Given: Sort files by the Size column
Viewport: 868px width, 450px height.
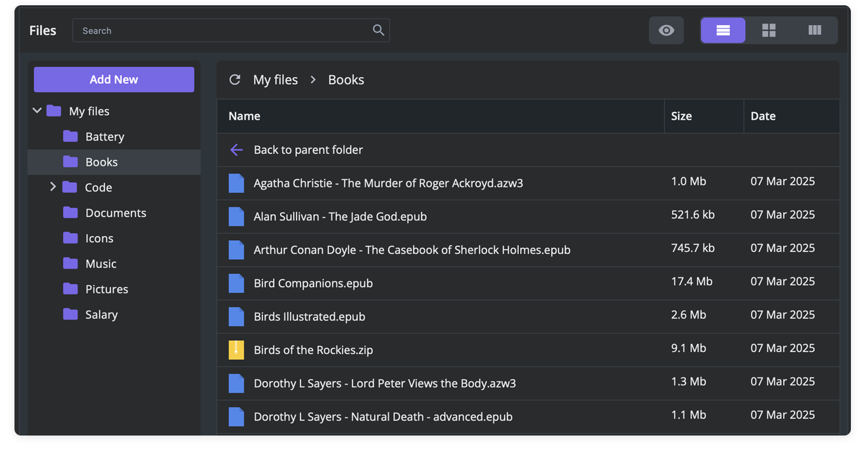Looking at the screenshot, I should (681, 116).
